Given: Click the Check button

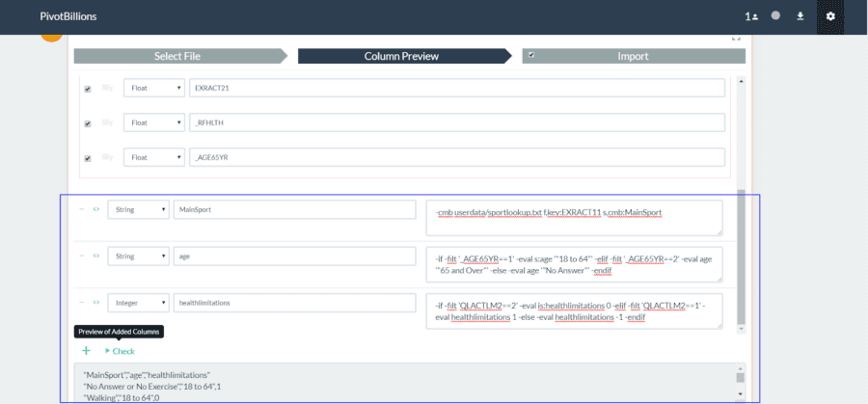Looking at the screenshot, I should [121, 351].
